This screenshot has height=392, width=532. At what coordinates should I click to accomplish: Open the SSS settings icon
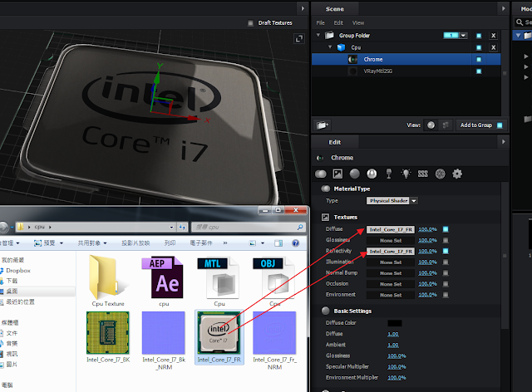[423, 174]
